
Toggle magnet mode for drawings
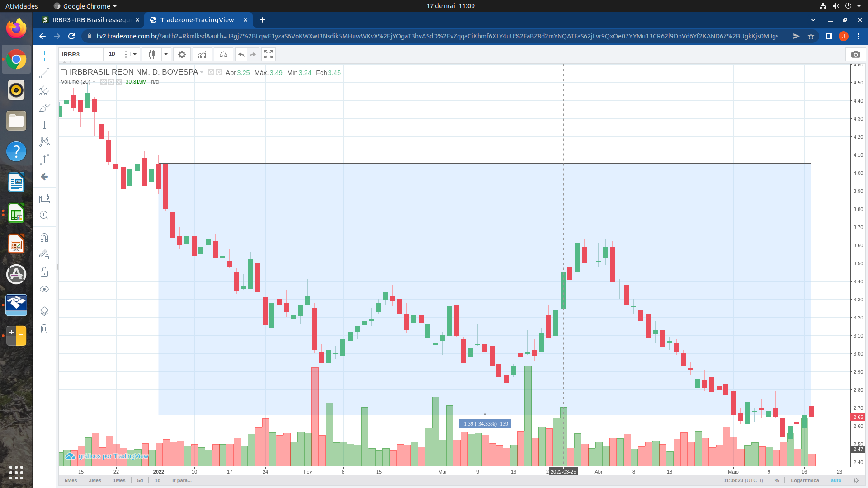(x=44, y=238)
